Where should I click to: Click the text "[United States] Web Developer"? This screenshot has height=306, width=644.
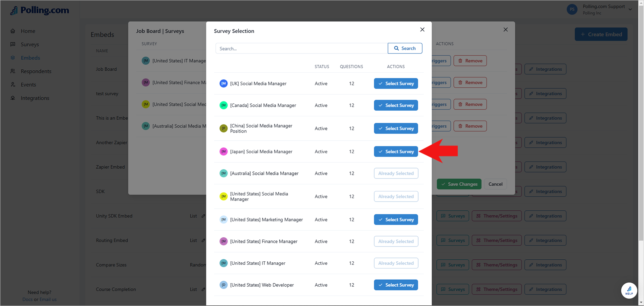point(262,285)
